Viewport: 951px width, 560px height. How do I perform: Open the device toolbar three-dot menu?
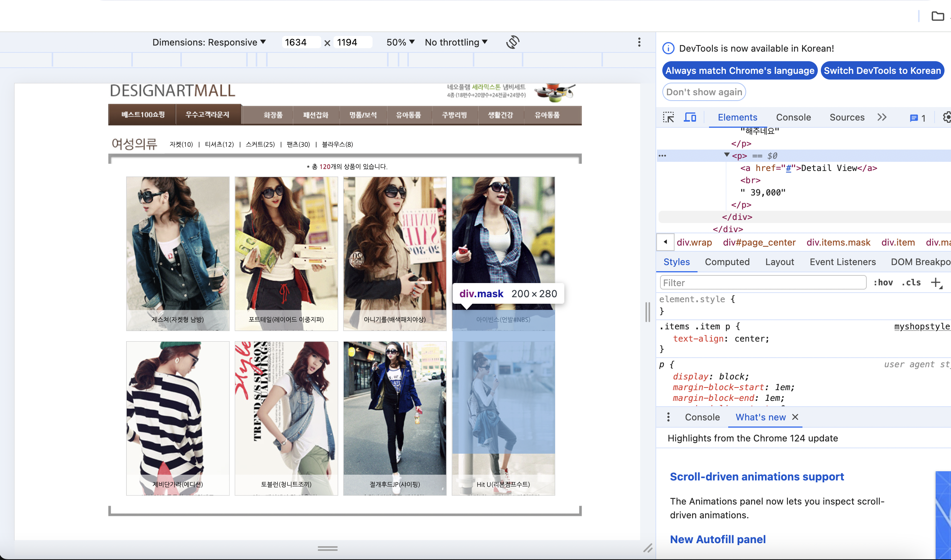(x=639, y=42)
